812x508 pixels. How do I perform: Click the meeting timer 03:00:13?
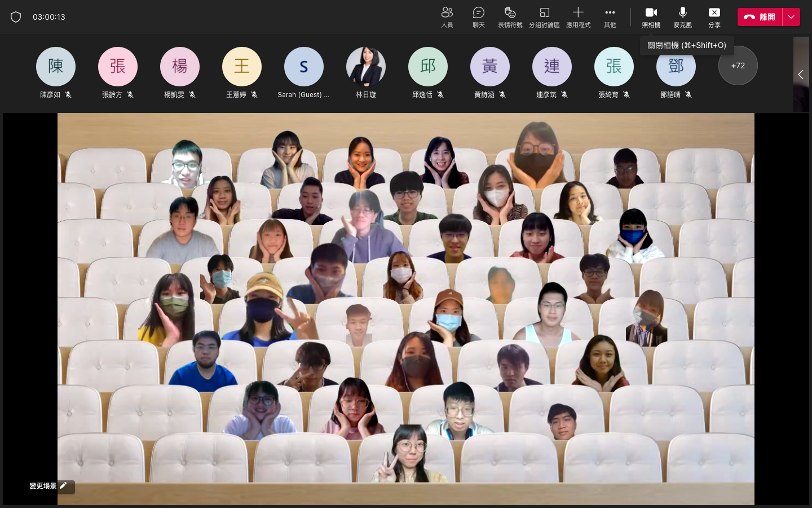click(x=49, y=17)
